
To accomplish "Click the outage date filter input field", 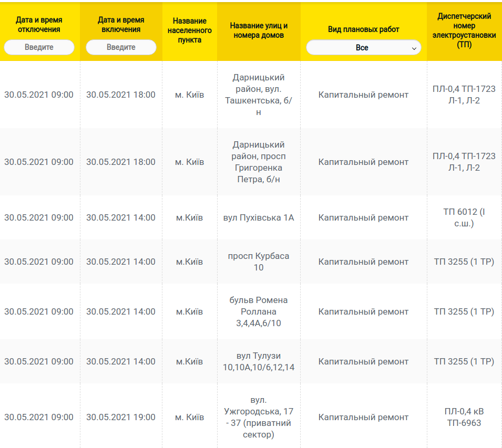I will click(x=39, y=47).
